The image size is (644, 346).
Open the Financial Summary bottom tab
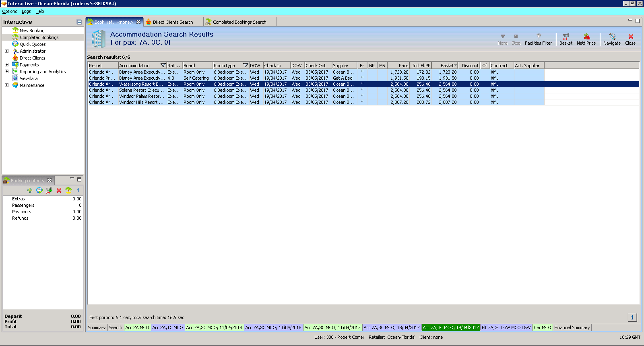pos(572,327)
